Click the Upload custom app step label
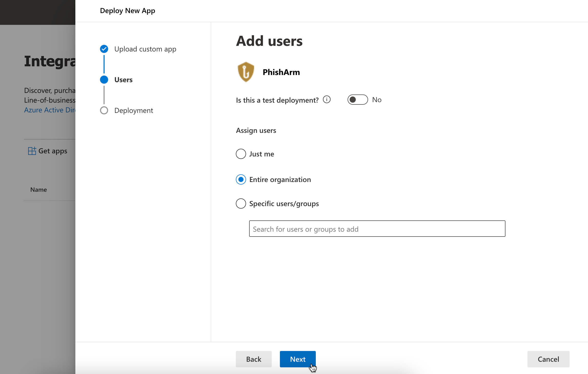Viewport: 588px width, 374px height. click(x=145, y=49)
